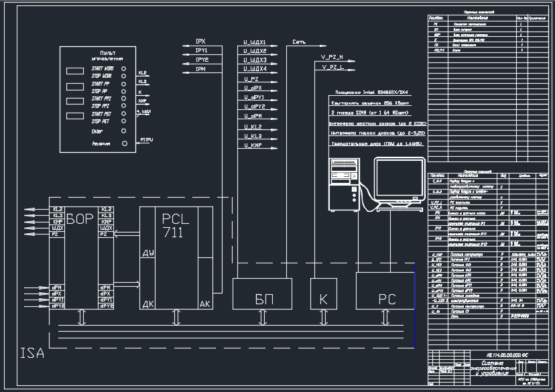This screenshot has width=555, height=392.
Task: Select the PCL 711 block
Action: coord(176,226)
